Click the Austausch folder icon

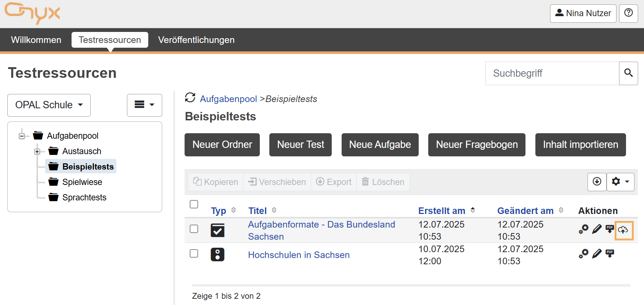click(53, 151)
